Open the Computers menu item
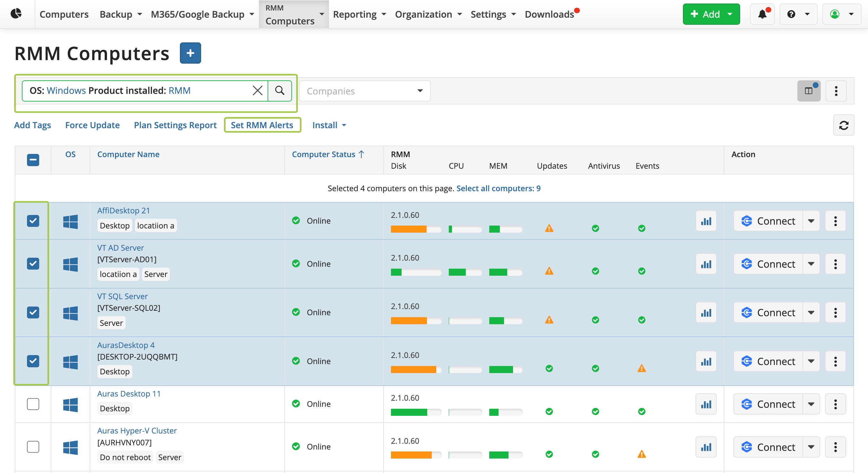The height and width of the screenshot is (473, 868). click(64, 14)
